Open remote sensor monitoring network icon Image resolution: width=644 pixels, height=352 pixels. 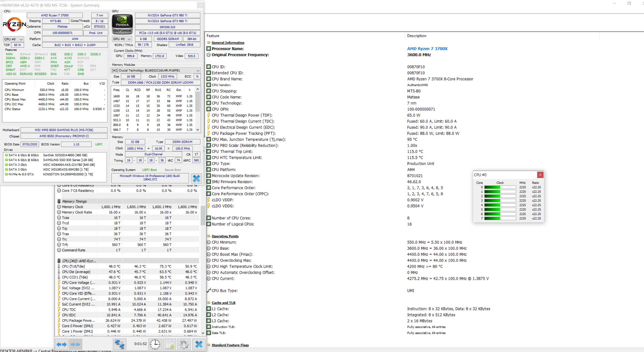click(119, 344)
